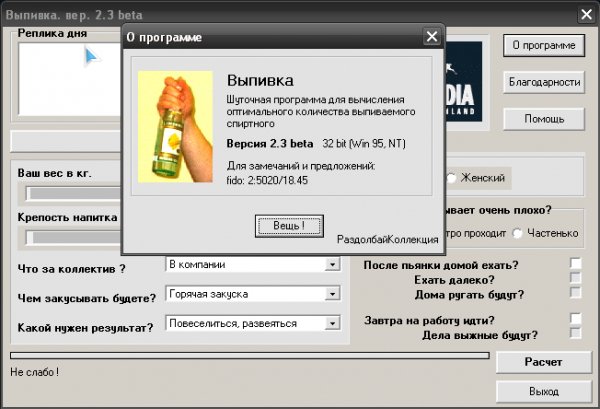Screen dimensions: 600x409
Task: Expand the 'Горячая закуска' dropdown
Action: 332,294
